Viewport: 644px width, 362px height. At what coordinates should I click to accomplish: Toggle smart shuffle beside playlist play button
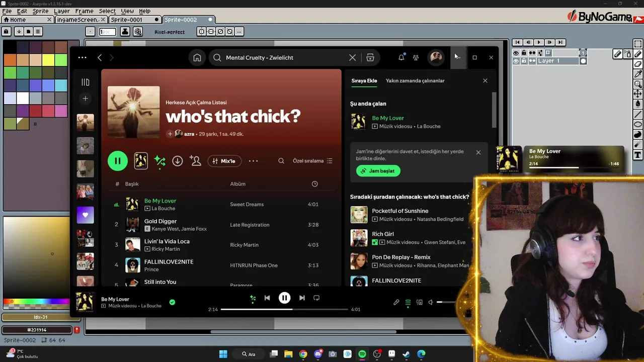coord(160,161)
